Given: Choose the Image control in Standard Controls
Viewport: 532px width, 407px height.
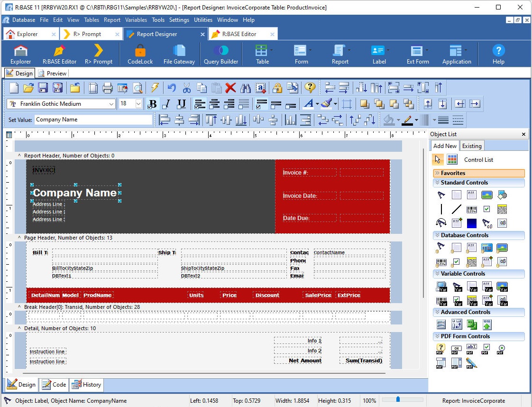Looking at the screenshot, I should [x=487, y=195].
